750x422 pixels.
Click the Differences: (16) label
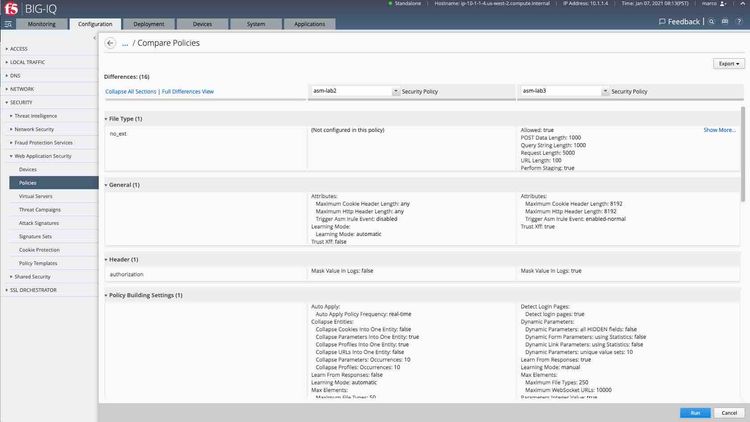point(127,77)
